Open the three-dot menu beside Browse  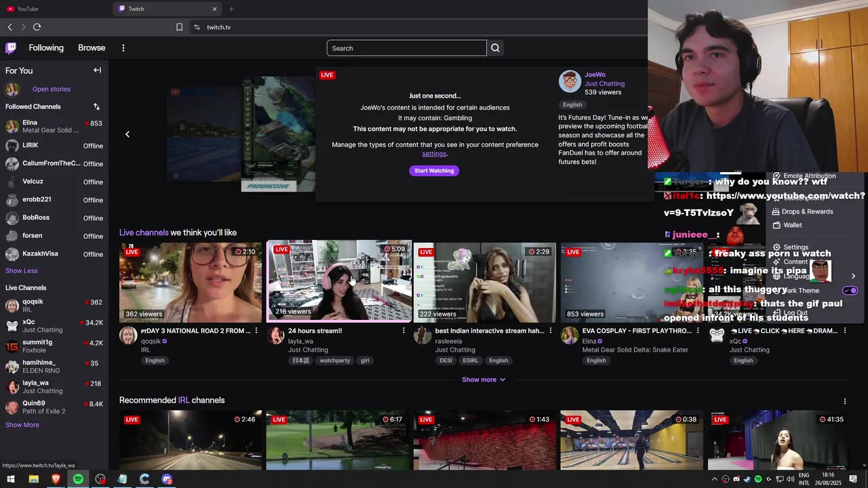point(123,48)
